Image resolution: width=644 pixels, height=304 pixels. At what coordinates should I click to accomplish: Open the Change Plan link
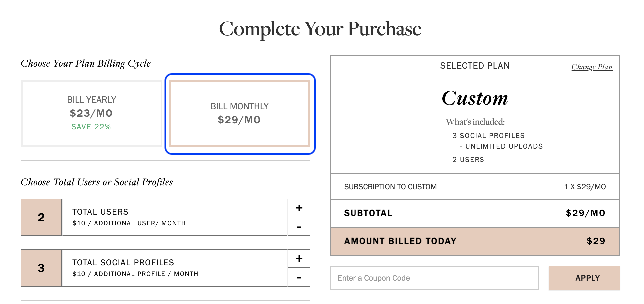592,67
